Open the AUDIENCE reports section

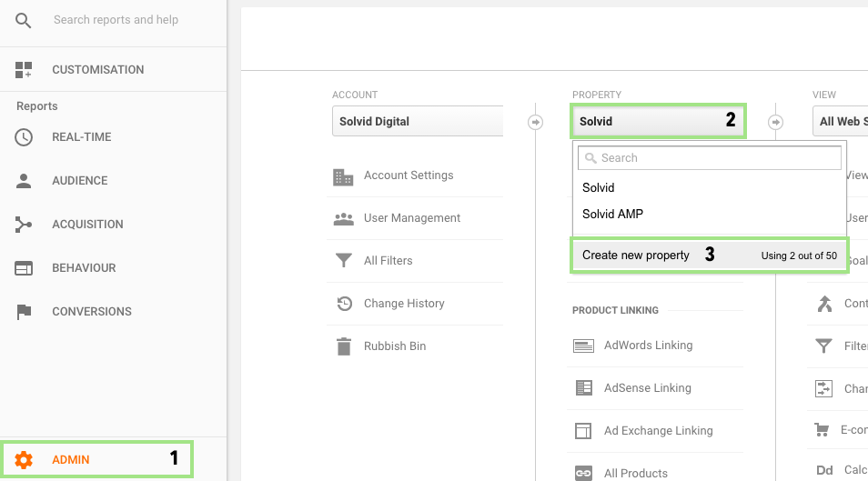[x=80, y=180]
